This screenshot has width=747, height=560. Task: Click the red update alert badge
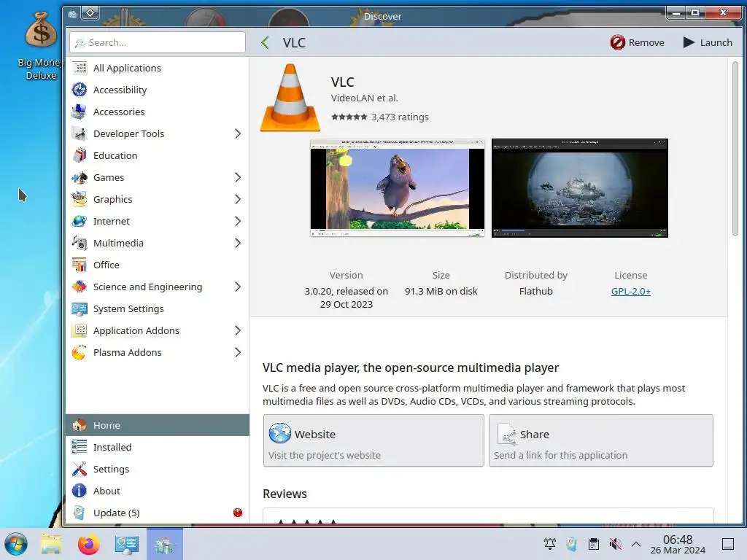pyautogui.click(x=238, y=513)
